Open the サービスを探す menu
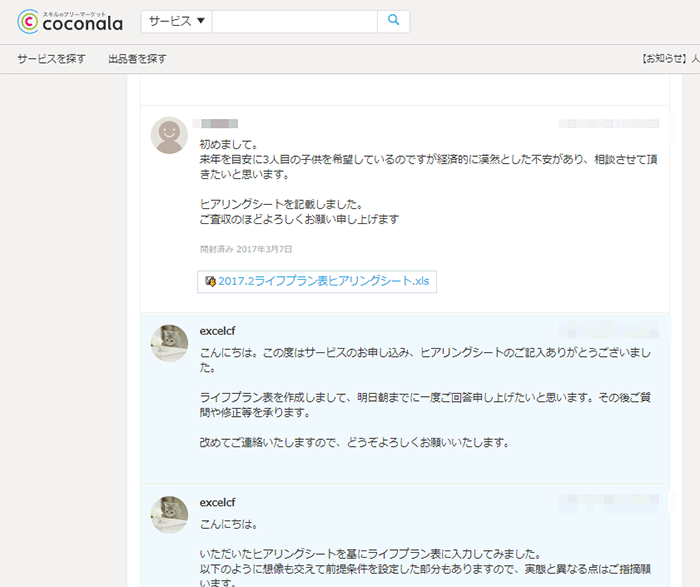The width and height of the screenshot is (700, 587). [50, 59]
